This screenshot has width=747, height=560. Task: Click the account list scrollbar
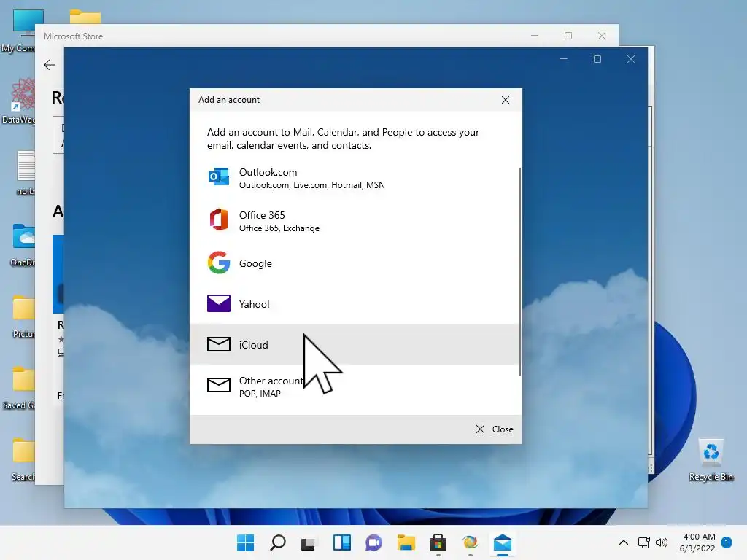[x=519, y=271]
